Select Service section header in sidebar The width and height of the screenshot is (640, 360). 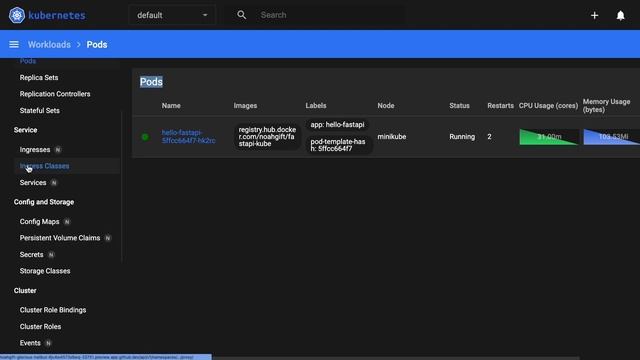pyautogui.click(x=25, y=130)
